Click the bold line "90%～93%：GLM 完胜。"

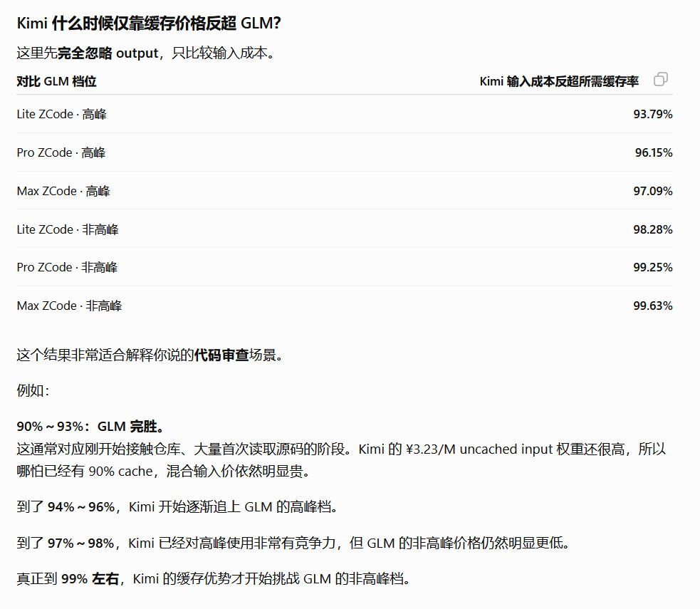tap(91, 427)
